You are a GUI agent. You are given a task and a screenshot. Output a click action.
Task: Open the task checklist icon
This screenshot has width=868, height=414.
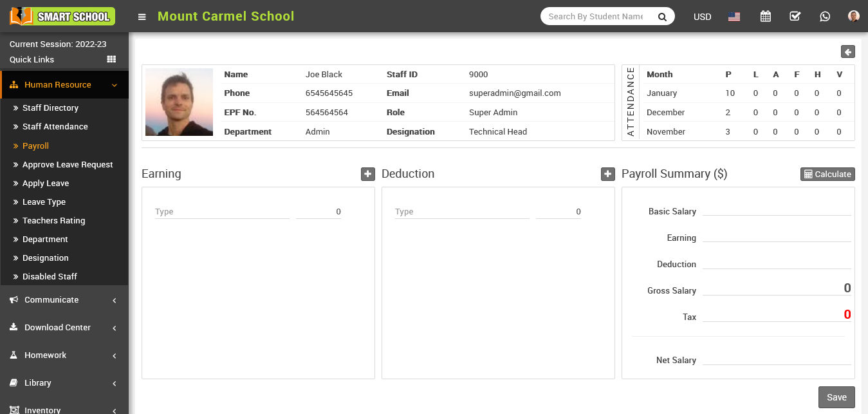795,17
